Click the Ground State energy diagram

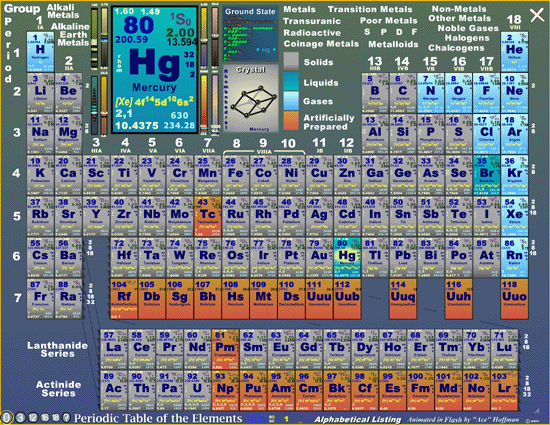[250, 34]
